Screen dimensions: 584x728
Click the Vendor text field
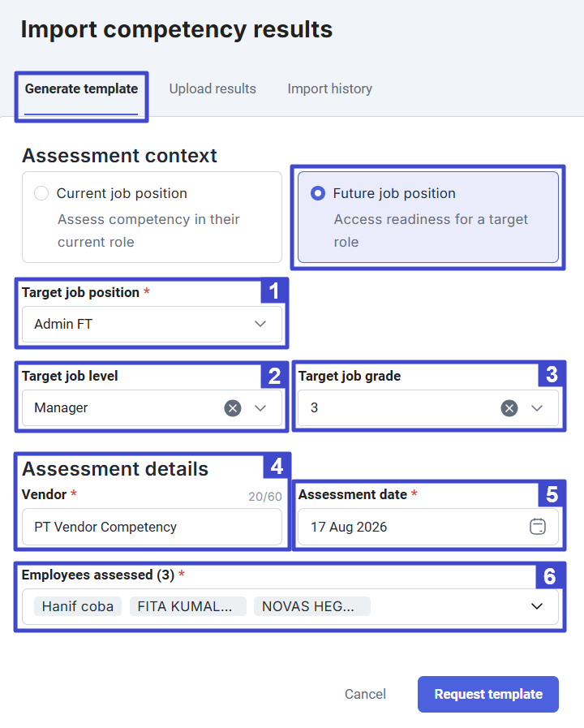(152, 527)
